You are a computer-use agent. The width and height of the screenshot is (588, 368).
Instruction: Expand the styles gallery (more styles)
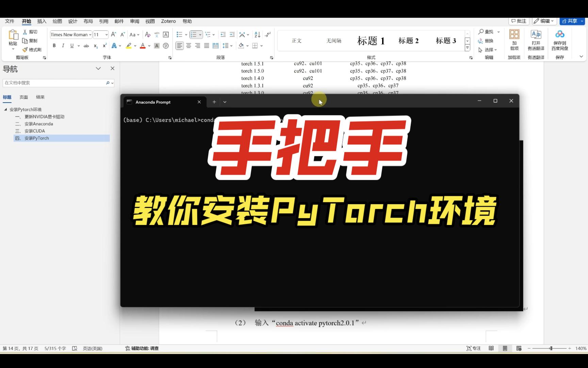468,48
